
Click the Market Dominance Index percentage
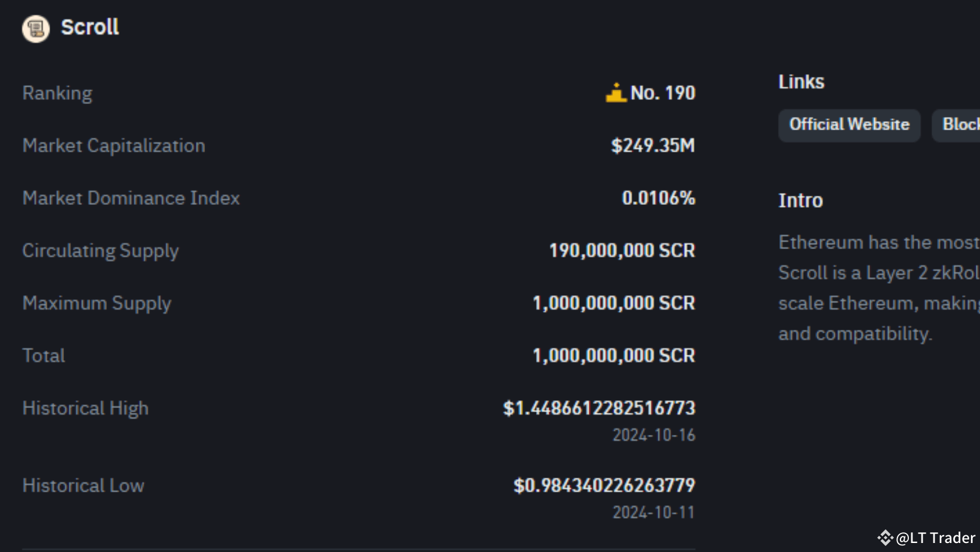pos(659,198)
